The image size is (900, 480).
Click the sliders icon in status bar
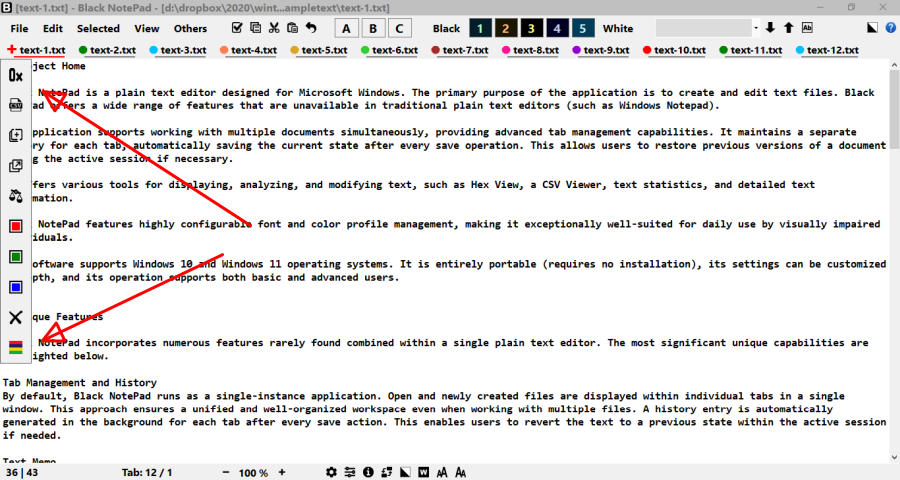pyautogui.click(x=350, y=472)
